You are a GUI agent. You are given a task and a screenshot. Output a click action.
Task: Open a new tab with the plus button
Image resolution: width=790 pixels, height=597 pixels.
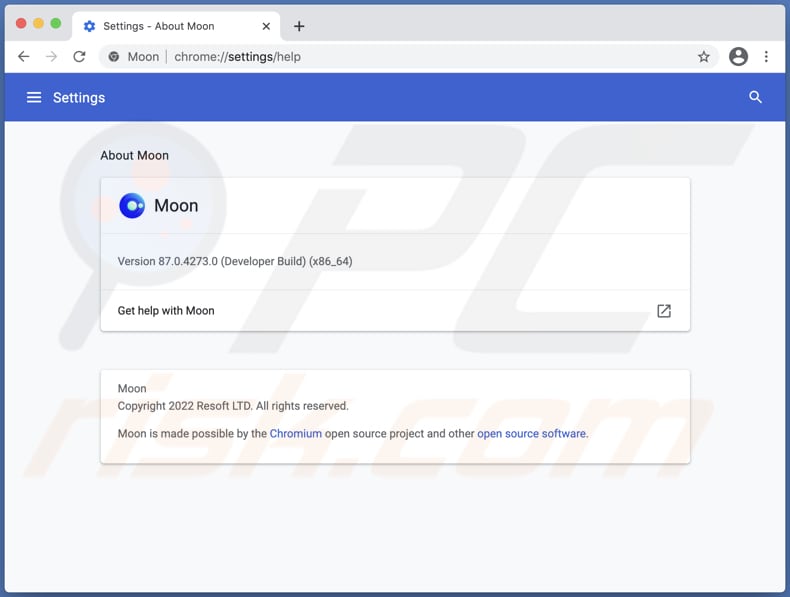point(299,26)
